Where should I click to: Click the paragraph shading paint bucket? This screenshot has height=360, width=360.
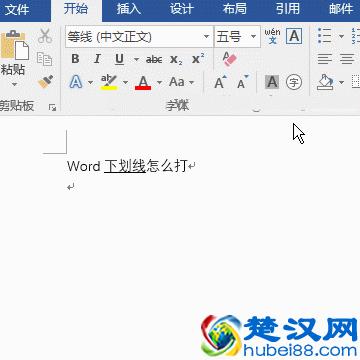[x=325, y=82]
